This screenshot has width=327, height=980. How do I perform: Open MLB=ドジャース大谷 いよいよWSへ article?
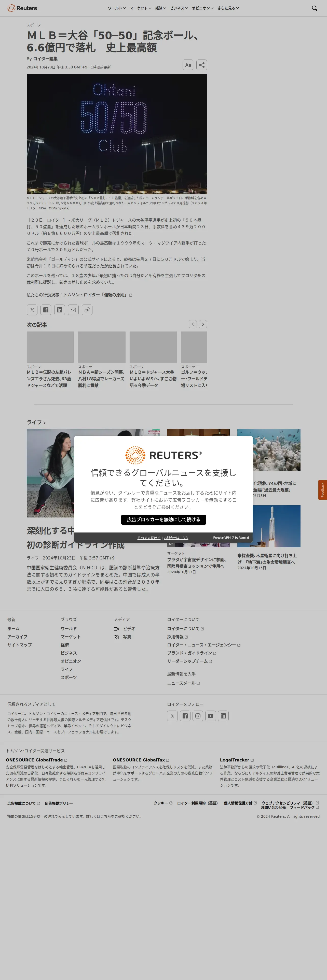(x=153, y=379)
